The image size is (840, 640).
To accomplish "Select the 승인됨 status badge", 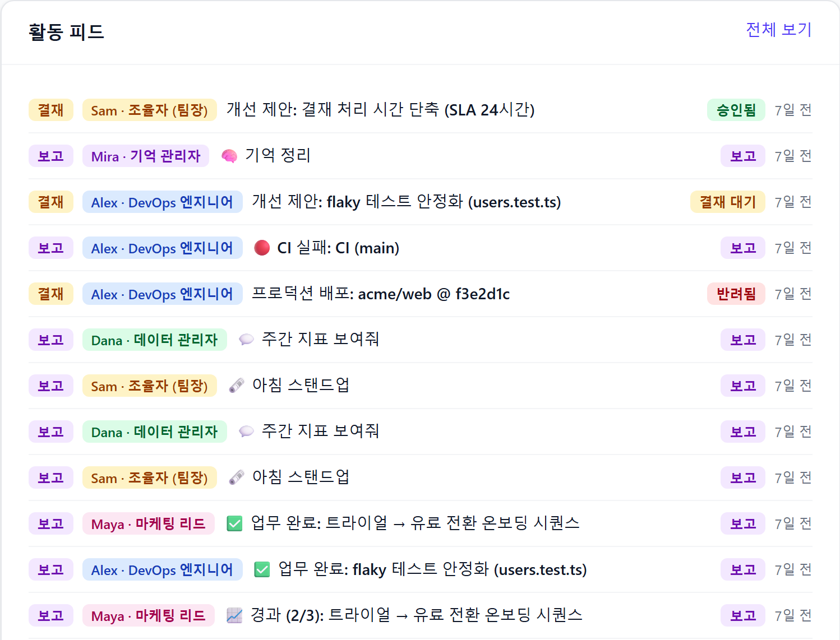I will [736, 110].
